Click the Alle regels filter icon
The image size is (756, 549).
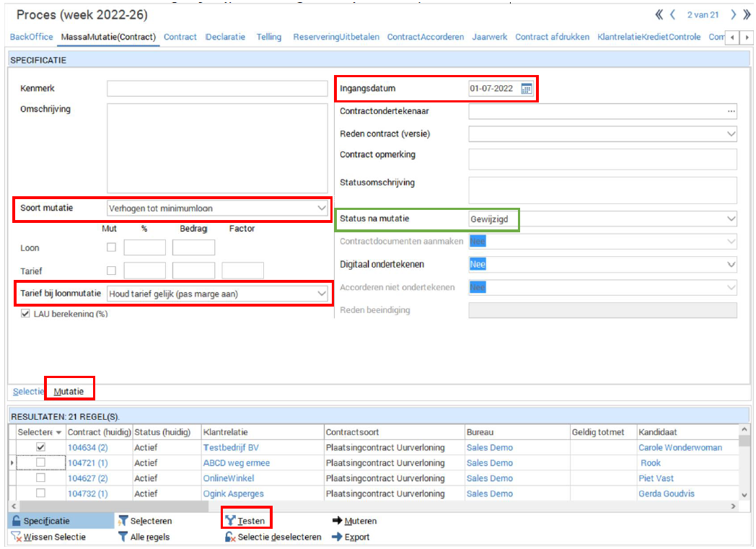tap(123, 537)
